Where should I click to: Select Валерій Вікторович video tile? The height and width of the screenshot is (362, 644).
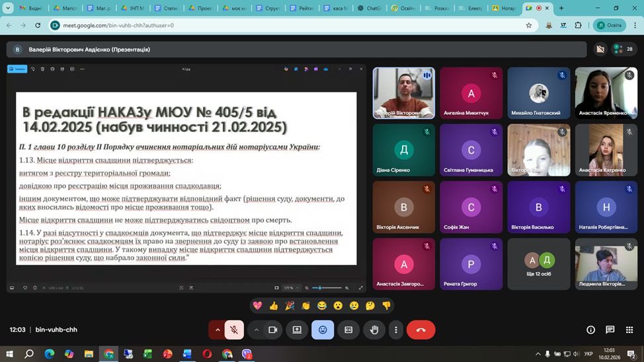click(404, 93)
